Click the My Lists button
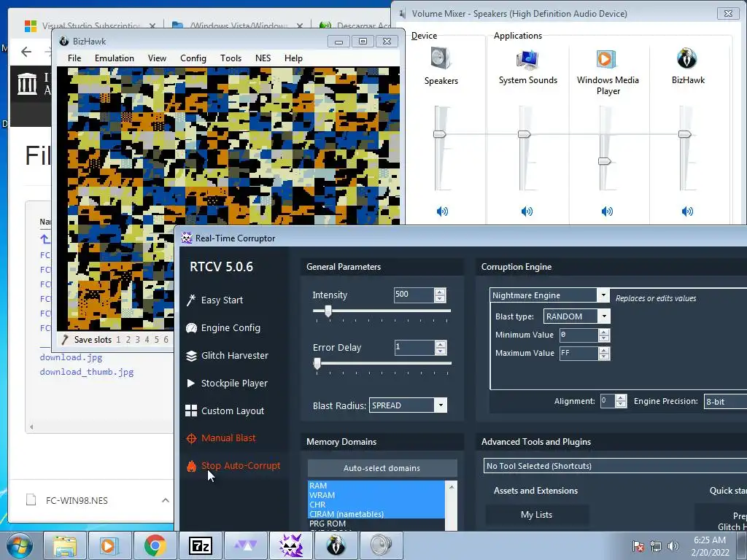747x560 pixels. (x=536, y=515)
